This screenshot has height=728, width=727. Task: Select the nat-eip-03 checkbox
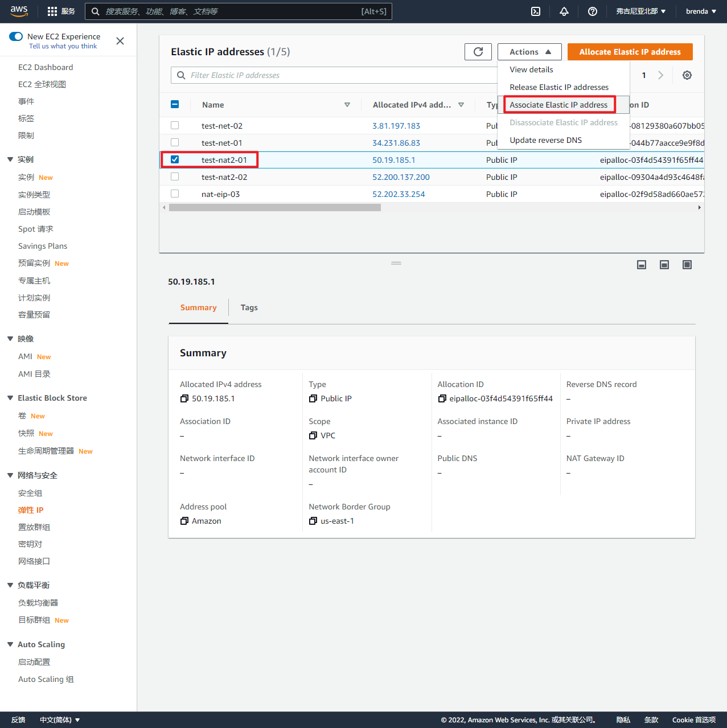coord(175,194)
